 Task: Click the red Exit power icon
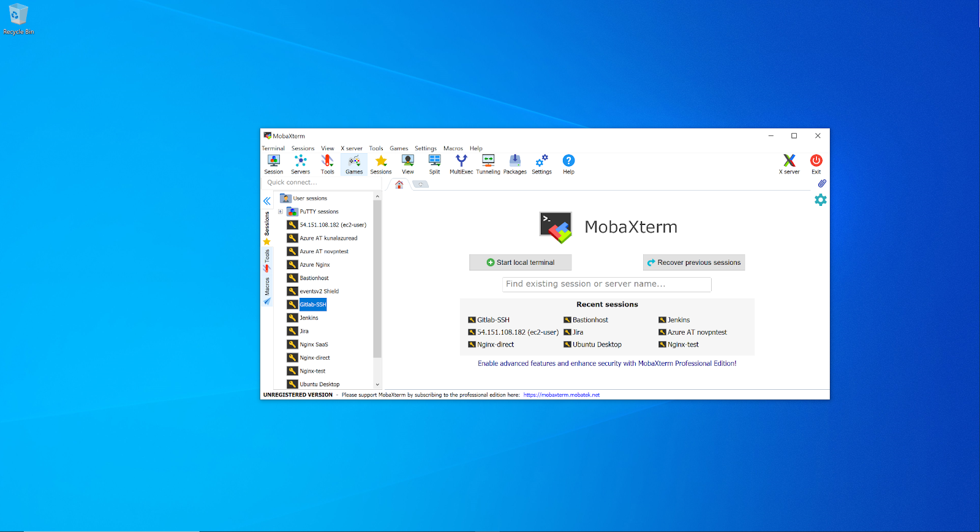816,164
